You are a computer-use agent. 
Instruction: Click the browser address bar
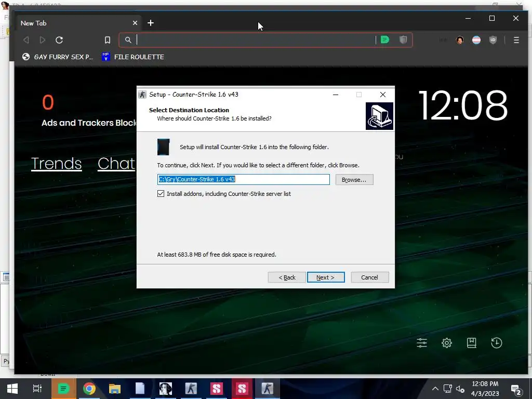[x=251, y=40]
